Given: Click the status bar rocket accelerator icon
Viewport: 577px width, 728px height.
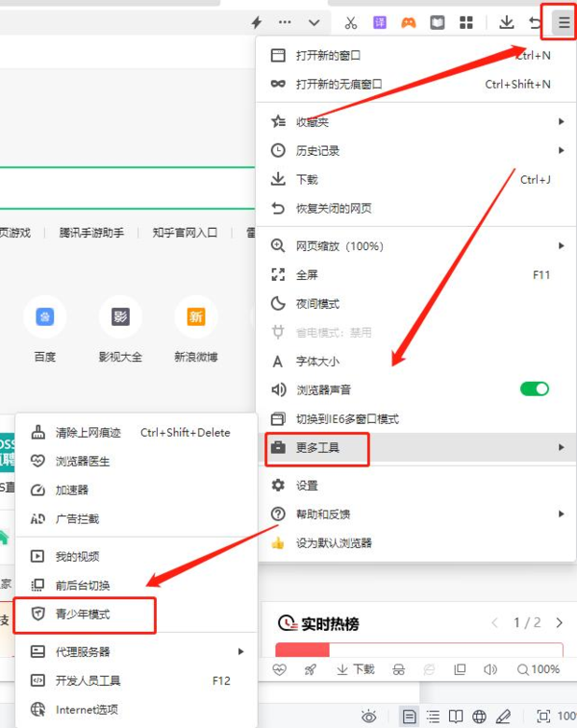Looking at the screenshot, I should (x=310, y=669).
